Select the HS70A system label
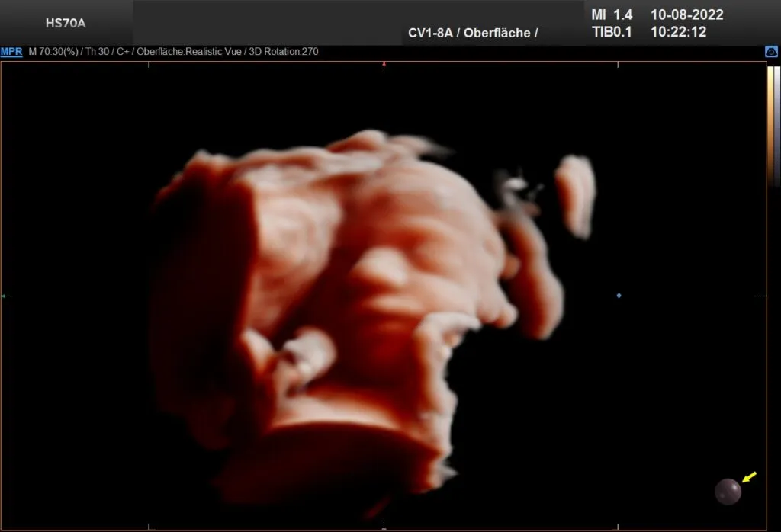 click(66, 23)
